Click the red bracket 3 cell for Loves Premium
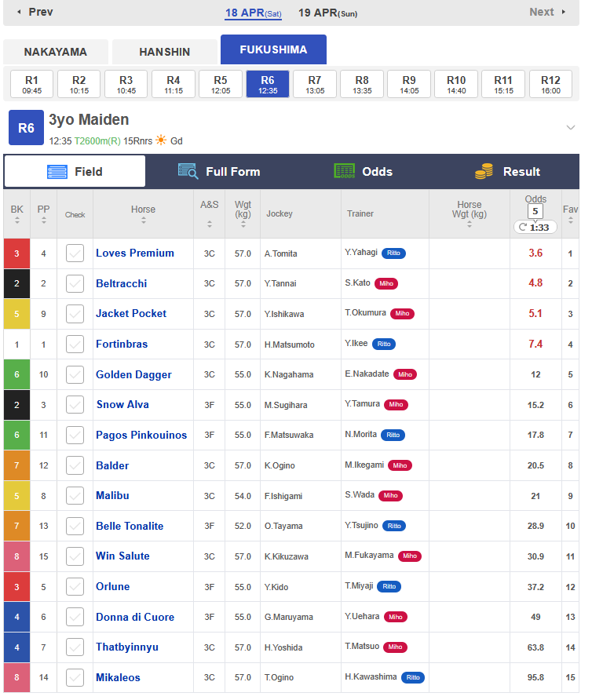592x700 pixels. 17,253
